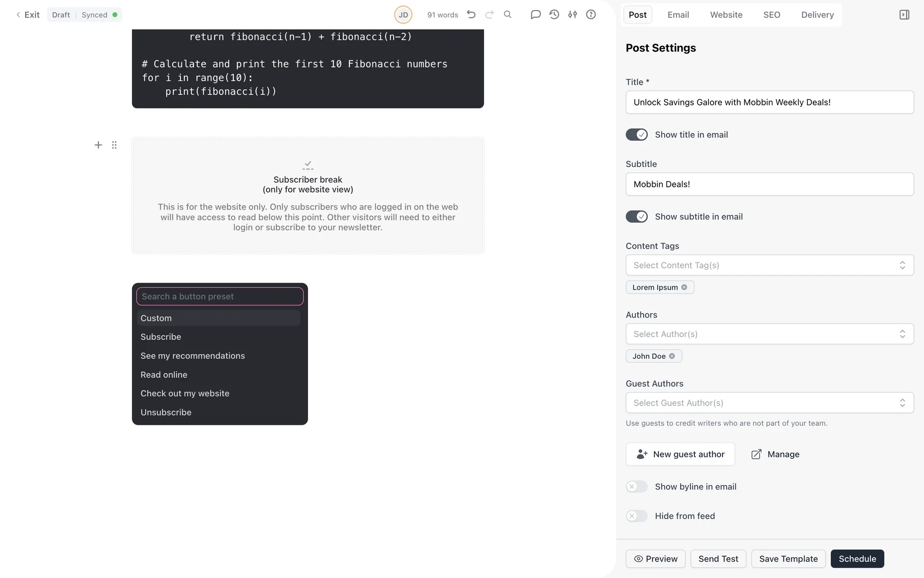Choose the Subscribe button preset

coord(161,337)
